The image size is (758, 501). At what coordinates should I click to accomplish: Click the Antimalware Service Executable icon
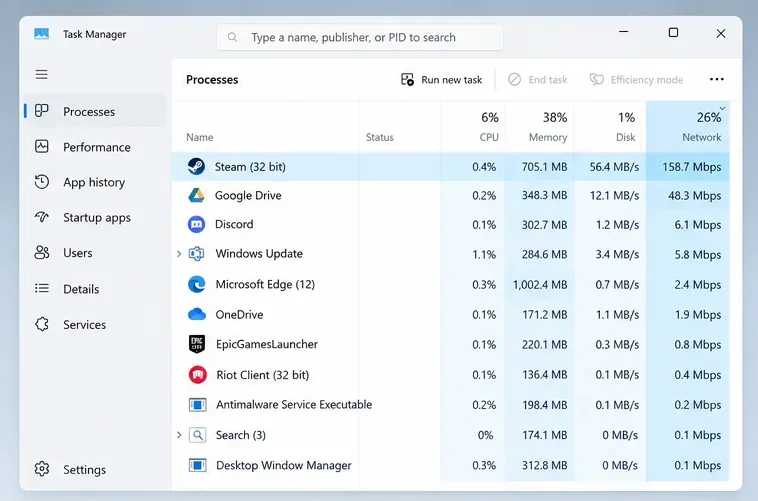click(x=197, y=405)
